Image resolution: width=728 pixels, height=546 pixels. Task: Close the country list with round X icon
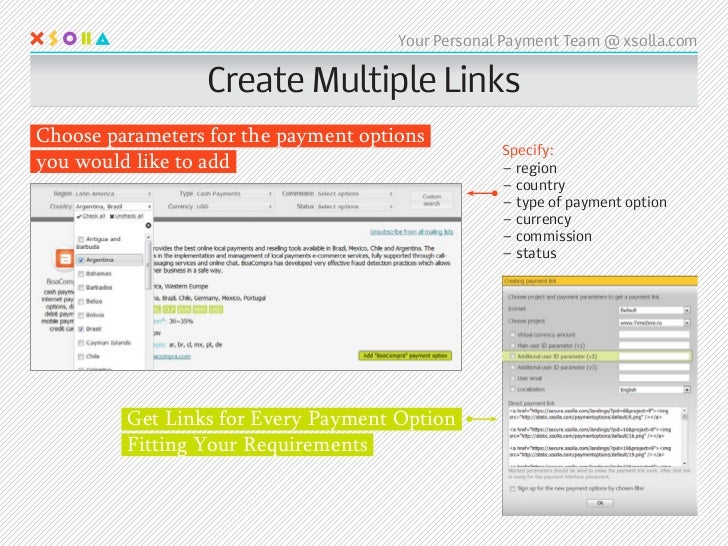pos(148,226)
